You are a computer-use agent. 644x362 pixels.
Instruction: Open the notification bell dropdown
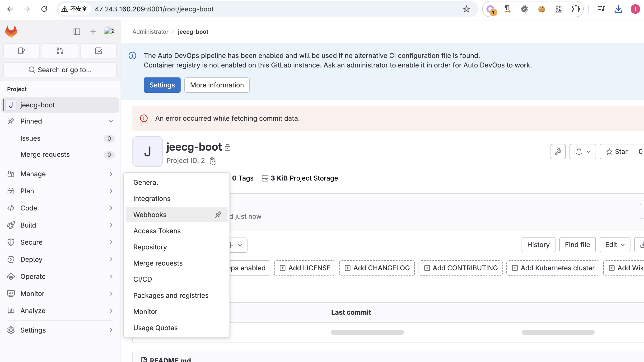coord(583,151)
